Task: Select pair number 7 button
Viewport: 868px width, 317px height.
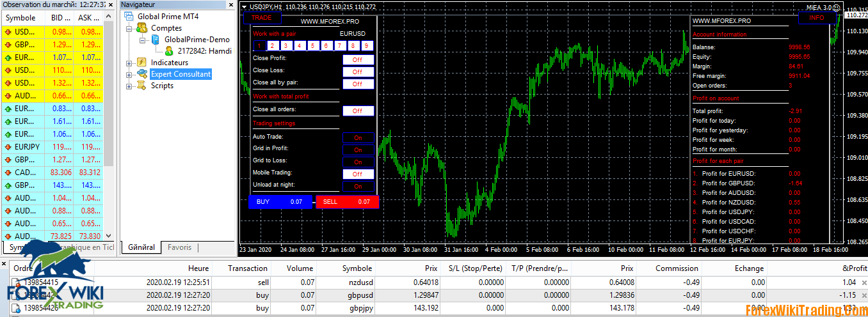Action: tap(340, 45)
